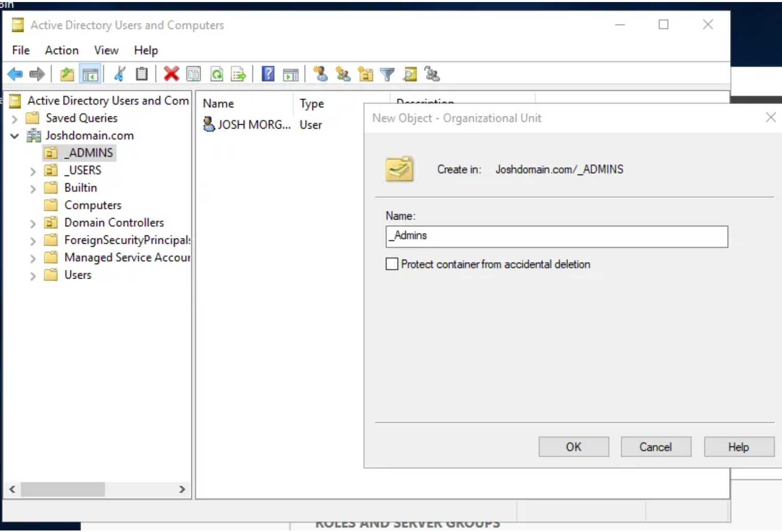Click the Cut scissors icon

click(120, 74)
